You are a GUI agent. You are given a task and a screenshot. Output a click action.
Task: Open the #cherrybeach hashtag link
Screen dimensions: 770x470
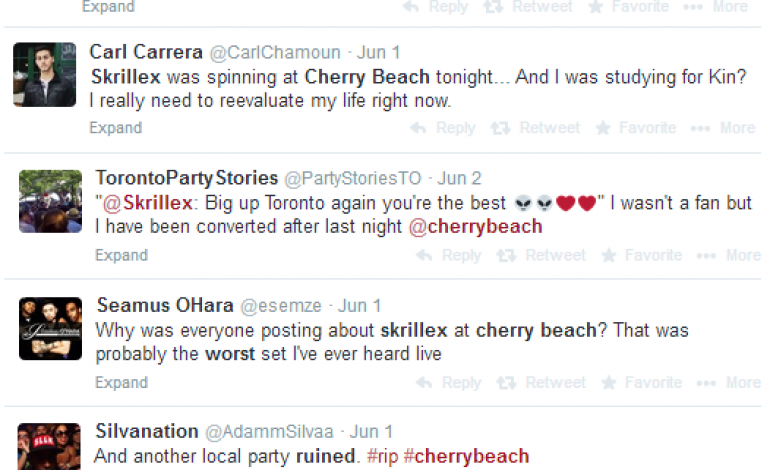pyautogui.click(x=466, y=456)
